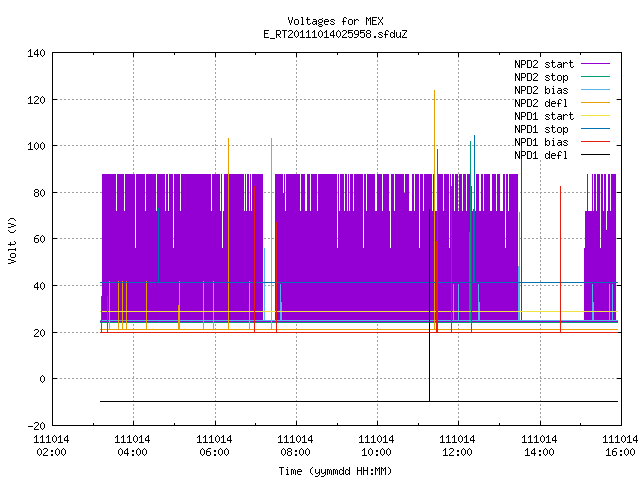This screenshot has width=640, height=480.
Task: Click the NPD1 defl legend label
Action: pos(541,156)
